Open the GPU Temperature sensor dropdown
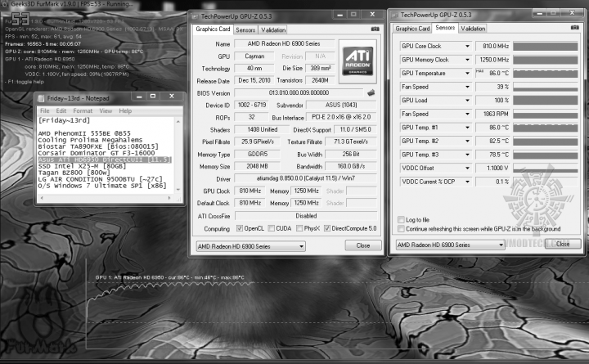This screenshot has height=364, width=589. coord(467,74)
